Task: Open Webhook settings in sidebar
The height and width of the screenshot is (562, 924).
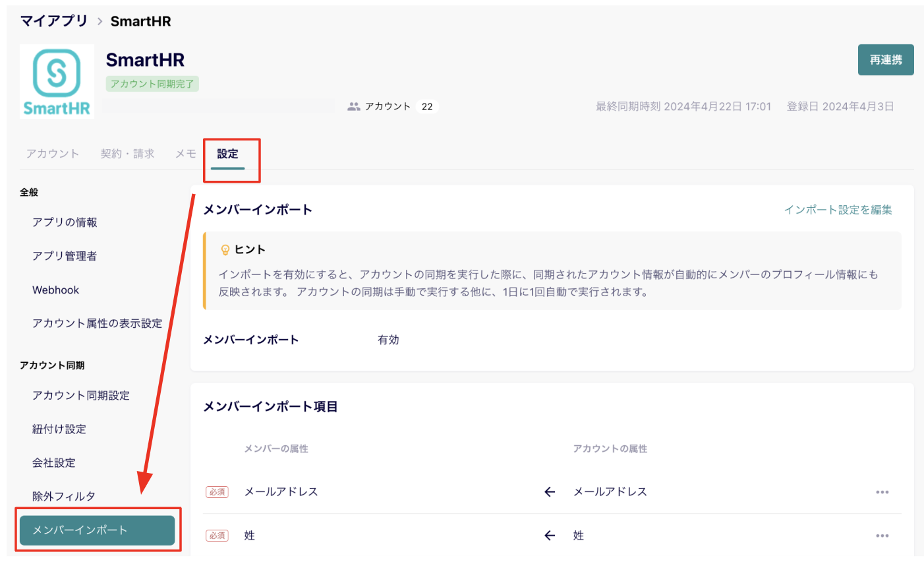Action: click(55, 290)
